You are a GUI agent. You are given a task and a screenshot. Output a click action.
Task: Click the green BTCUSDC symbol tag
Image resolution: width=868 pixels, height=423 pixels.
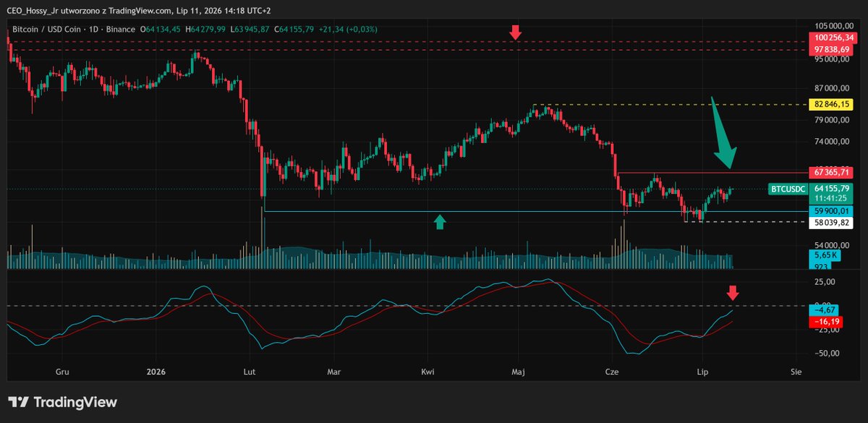tap(787, 189)
